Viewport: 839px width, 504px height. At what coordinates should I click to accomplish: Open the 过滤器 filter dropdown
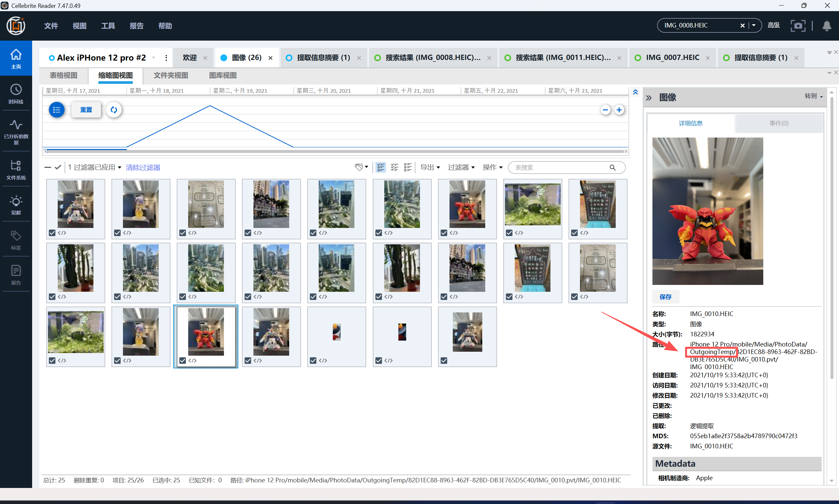coord(461,167)
